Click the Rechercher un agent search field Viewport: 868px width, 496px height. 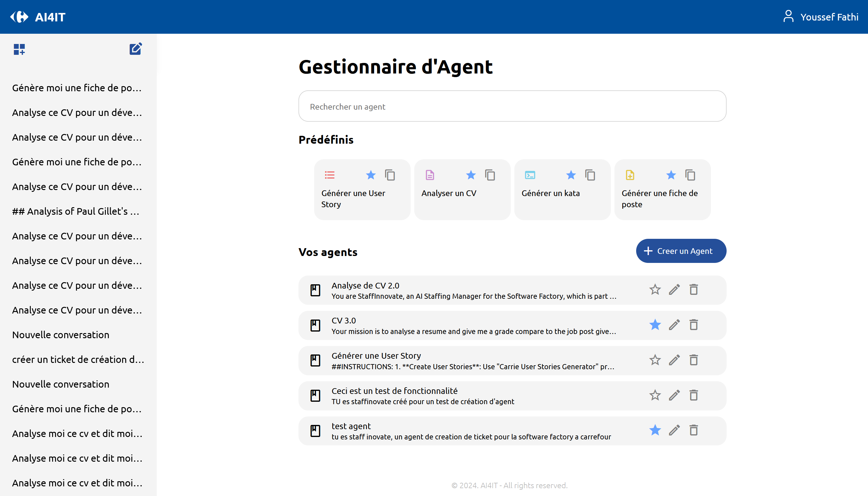[512, 106]
